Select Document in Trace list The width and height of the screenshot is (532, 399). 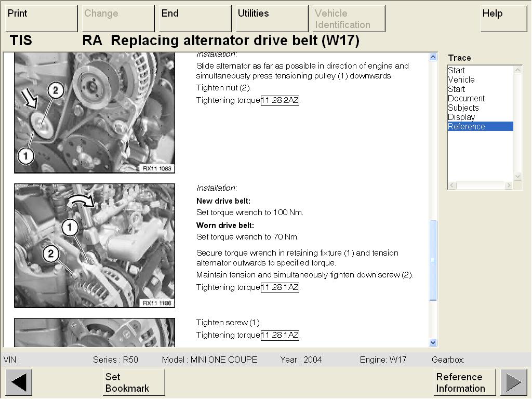click(x=466, y=98)
